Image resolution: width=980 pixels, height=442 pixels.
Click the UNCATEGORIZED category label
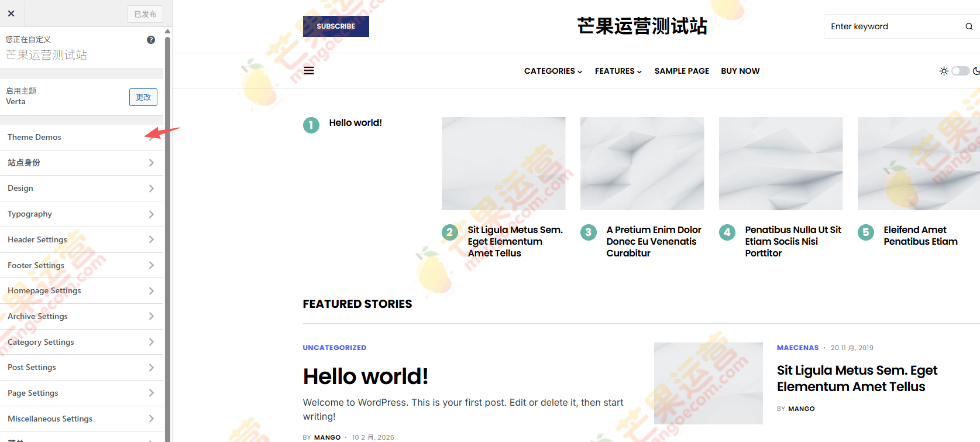(335, 348)
